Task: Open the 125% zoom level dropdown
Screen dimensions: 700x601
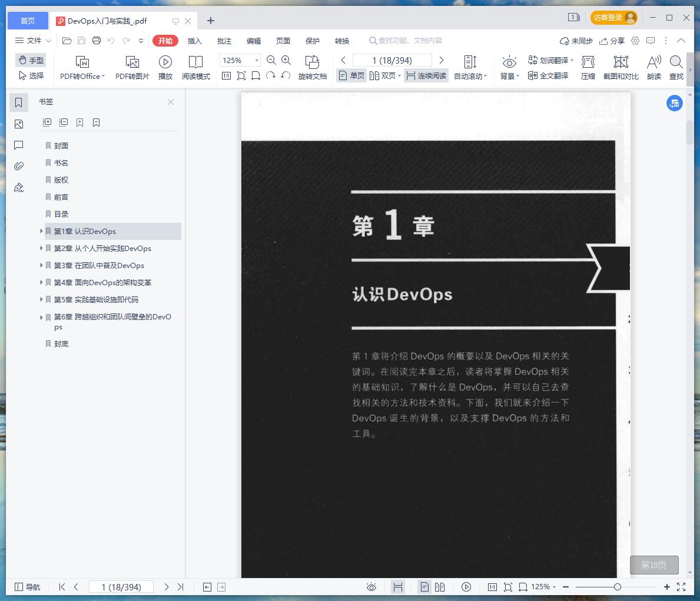Action: coord(257,60)
